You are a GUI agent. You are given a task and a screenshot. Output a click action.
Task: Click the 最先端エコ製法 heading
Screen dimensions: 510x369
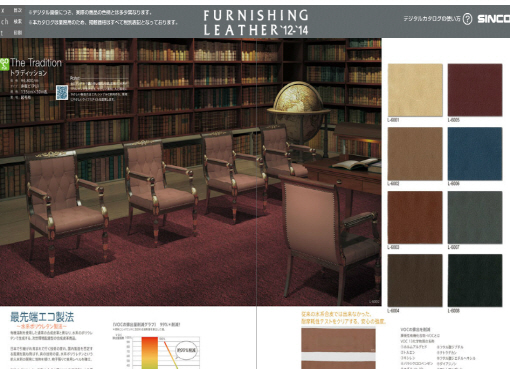(42, 317)
